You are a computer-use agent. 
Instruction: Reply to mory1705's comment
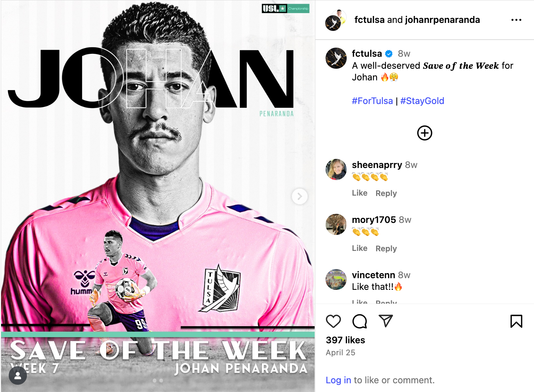point(386,248)
